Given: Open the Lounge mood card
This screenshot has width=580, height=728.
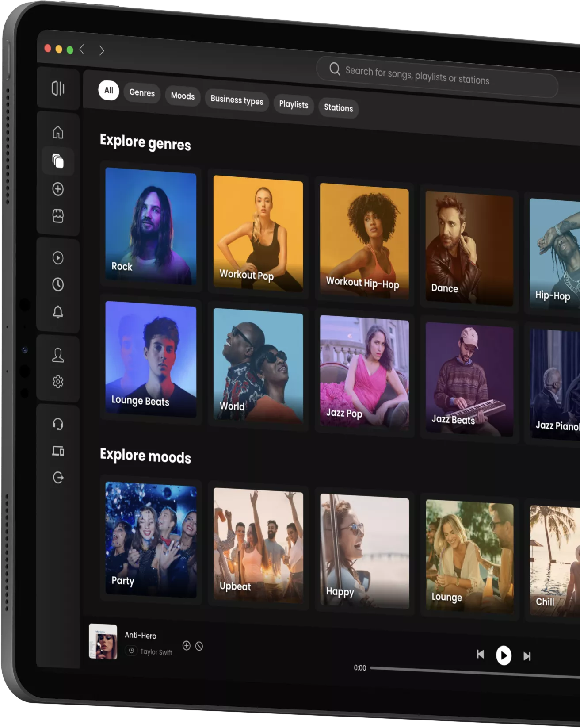Looking at the screenshot, I should coord(469,557).
